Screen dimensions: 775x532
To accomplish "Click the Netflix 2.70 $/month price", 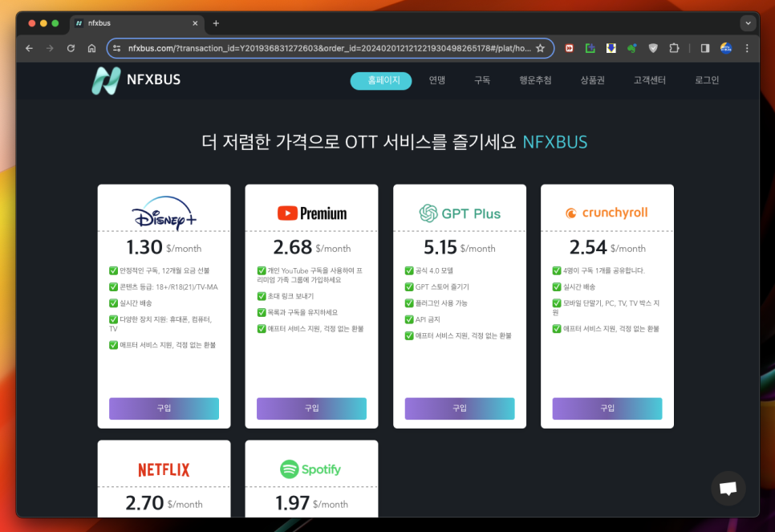I will 164,503.
